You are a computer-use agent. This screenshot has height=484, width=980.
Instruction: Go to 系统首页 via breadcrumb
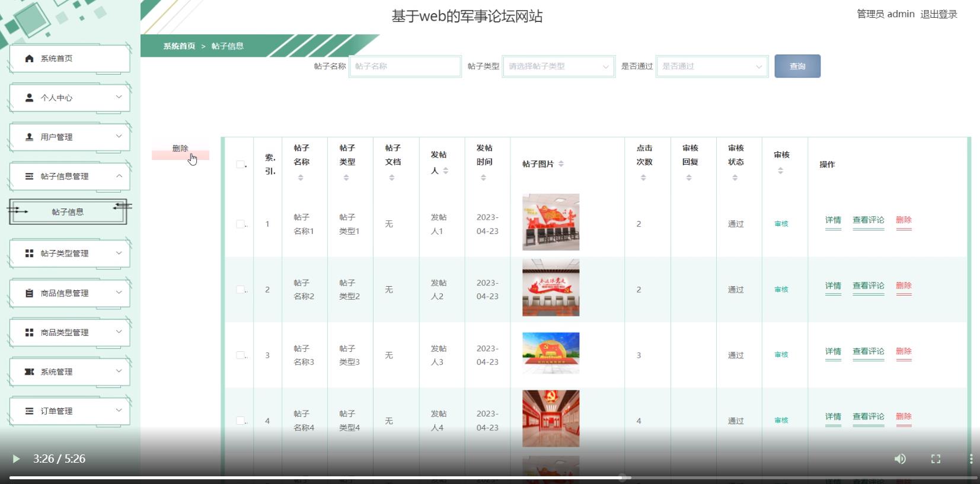(x=179, y=46)
